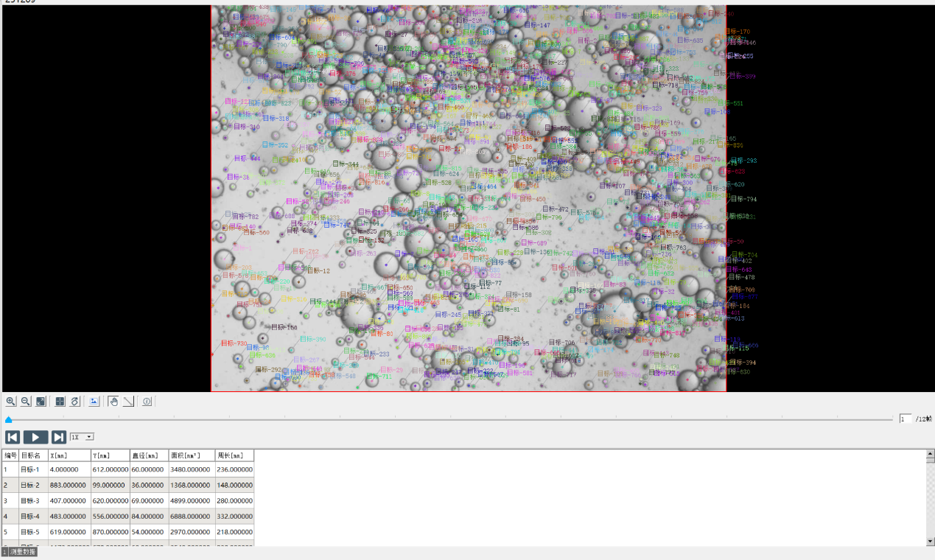The width and height of the screenshot is (935, 560).
Task: Click the picture export icon
Action: point(94,402)
